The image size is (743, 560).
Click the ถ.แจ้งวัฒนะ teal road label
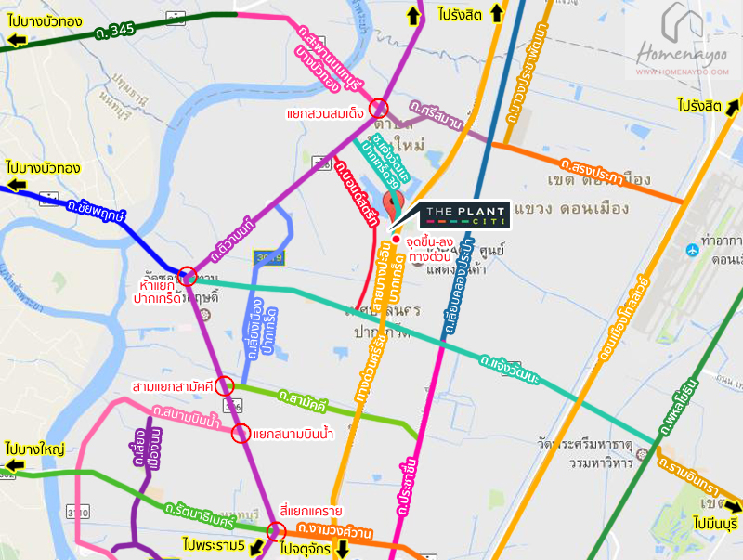pyautogui.click(x=509, y=369)
